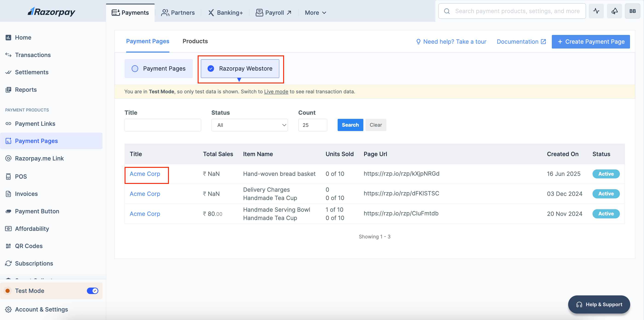Click the lightbulb tour icon
644x320 pixels.
tap(418, 42)
